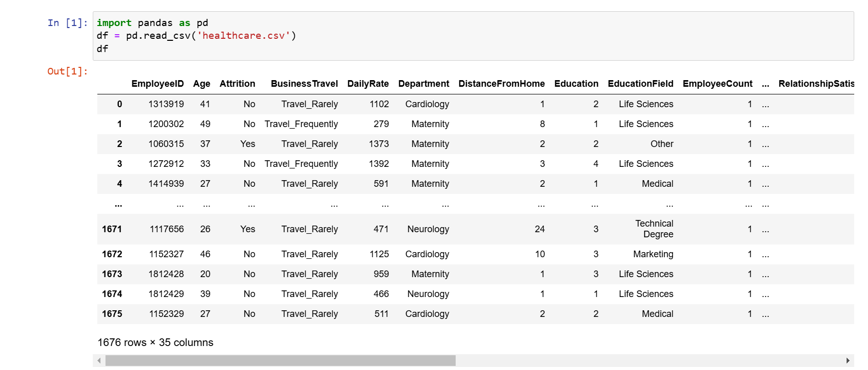This screenshot has width=868, height=370.
Task: Place cursor on the 'import pandas as pd' line
Action: [152, 23]
